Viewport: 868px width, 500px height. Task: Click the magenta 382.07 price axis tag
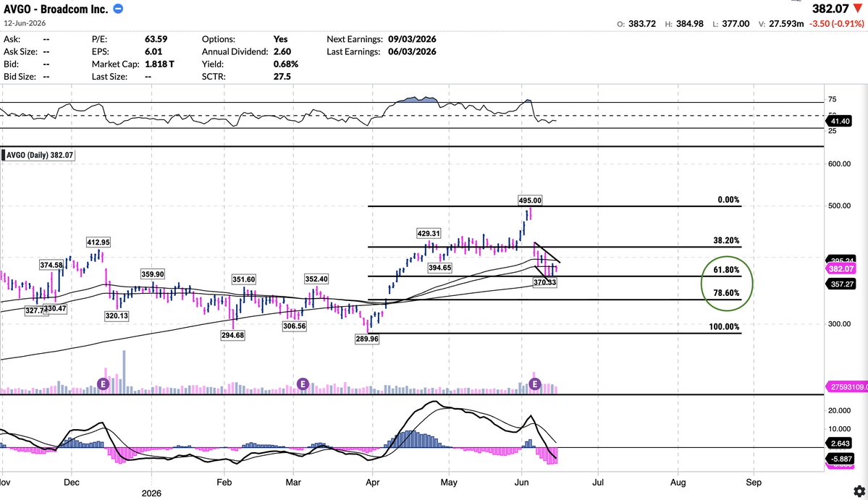(x=841, y=268)
